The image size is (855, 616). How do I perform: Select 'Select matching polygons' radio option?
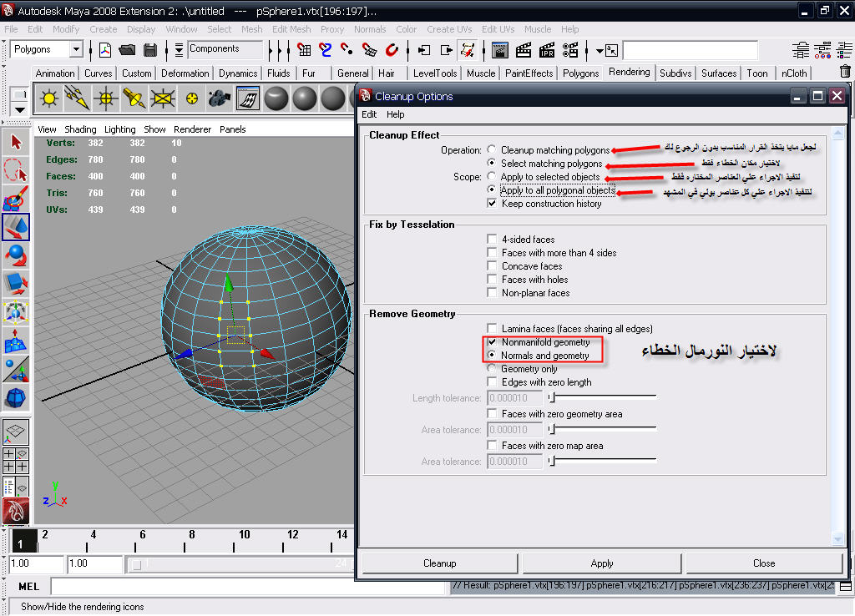click(492, 163)
